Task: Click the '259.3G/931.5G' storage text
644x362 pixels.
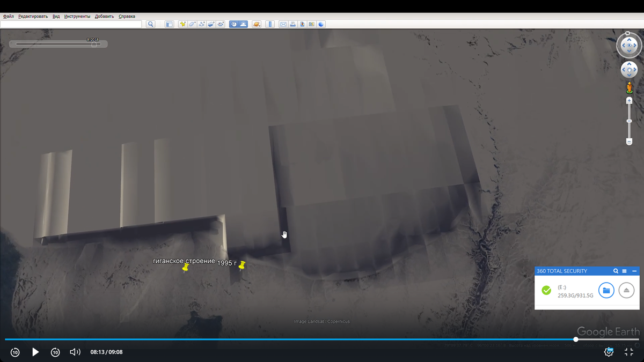Action: tap(575, 295)
